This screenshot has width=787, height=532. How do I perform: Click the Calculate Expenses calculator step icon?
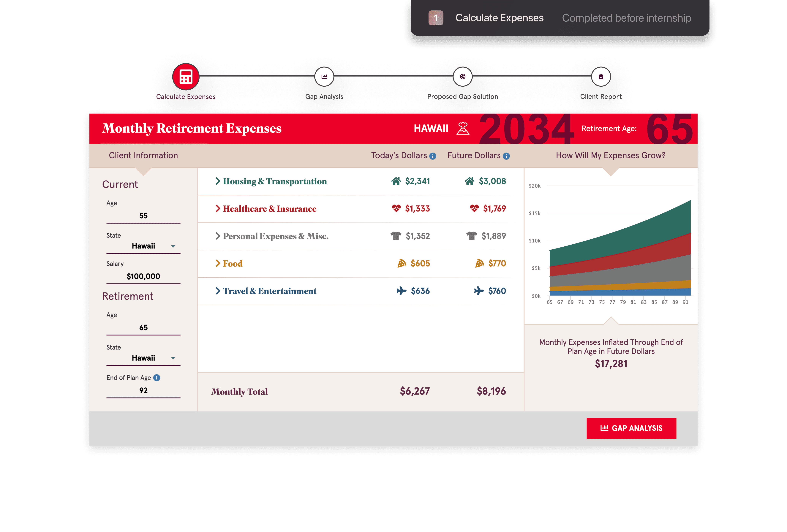(186, 77)
